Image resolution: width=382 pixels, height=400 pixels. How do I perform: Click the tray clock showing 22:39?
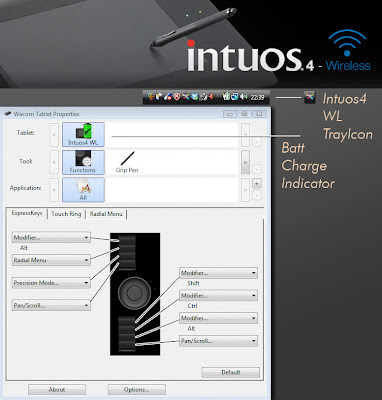pyautogui.click(x=257, y=97)
